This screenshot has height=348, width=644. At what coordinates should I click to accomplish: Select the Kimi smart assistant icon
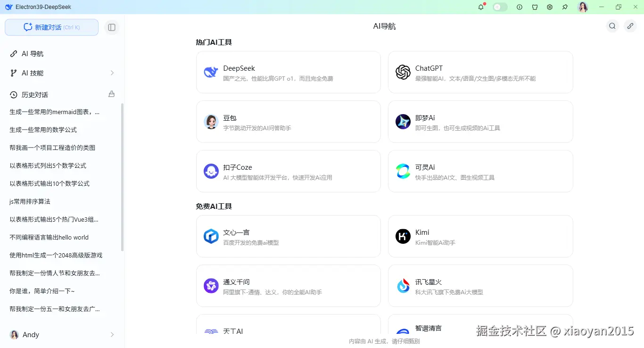[x=403, y=236]
